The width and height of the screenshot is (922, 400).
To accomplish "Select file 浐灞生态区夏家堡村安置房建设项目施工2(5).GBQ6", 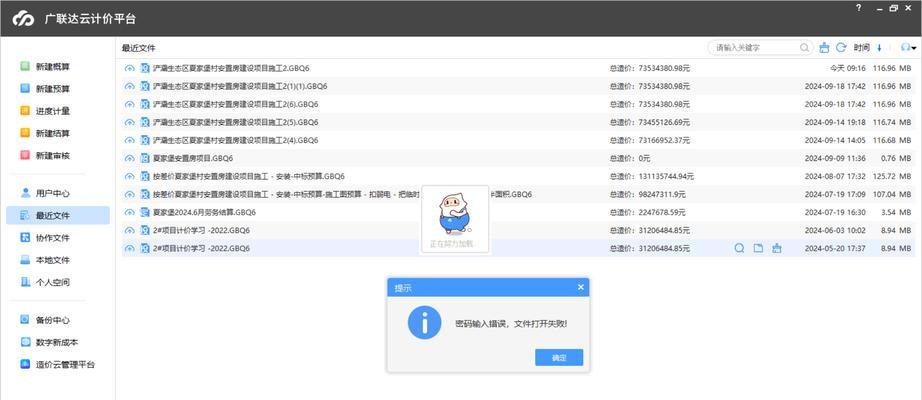I will pyautogui.click(x=235, y=122).
